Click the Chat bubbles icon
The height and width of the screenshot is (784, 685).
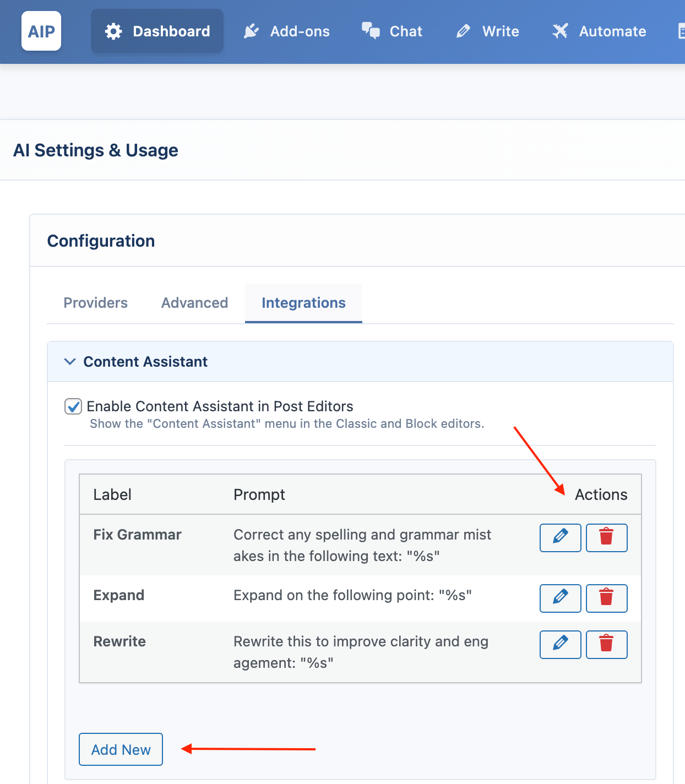[x=371, y=31]
